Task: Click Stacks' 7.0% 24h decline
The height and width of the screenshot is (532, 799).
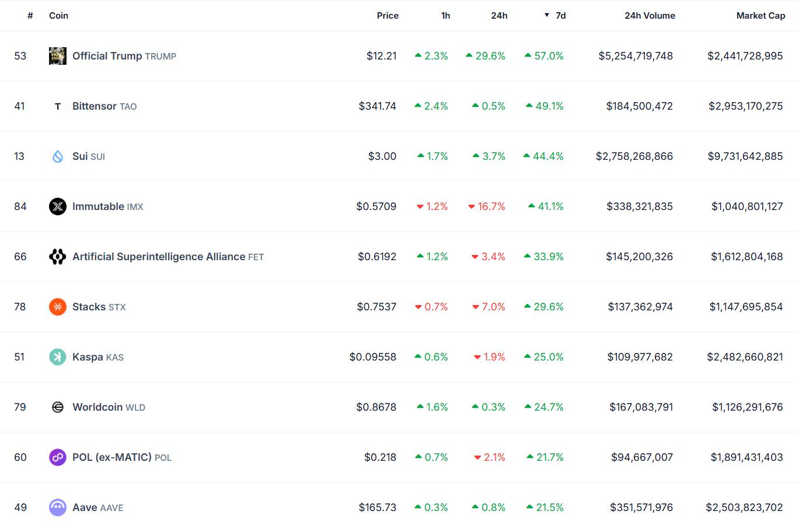Action: click(489, 307)
